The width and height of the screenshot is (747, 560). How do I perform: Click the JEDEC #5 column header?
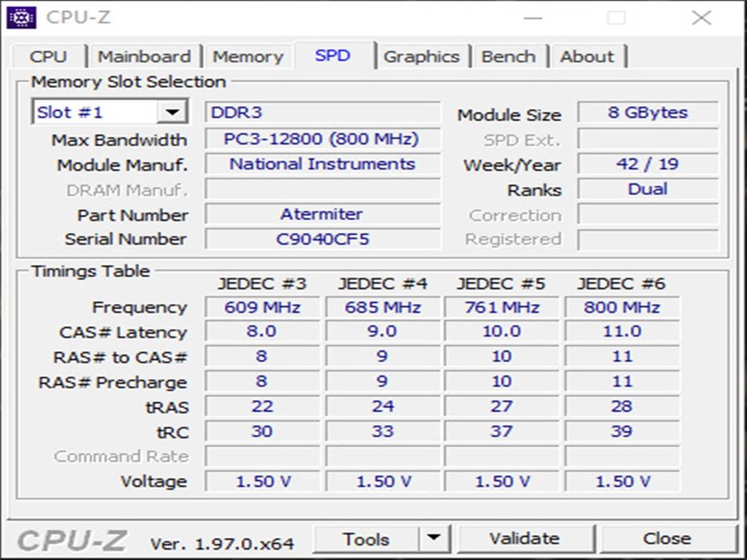(x=501, y=284)
